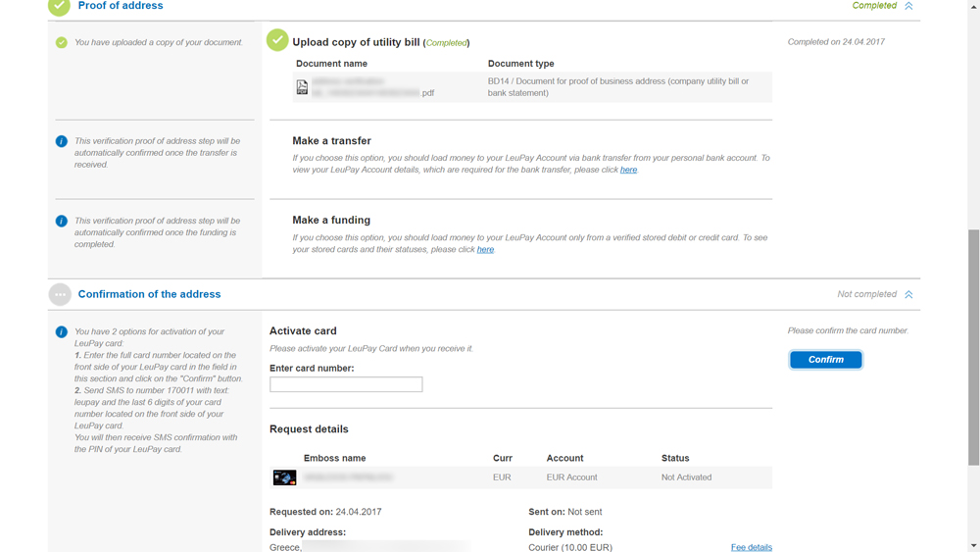Image resolution: width=980 pixels, height=552 pixels.
Task: Click the 'Delivery address:' label
Action: (308, 532)
